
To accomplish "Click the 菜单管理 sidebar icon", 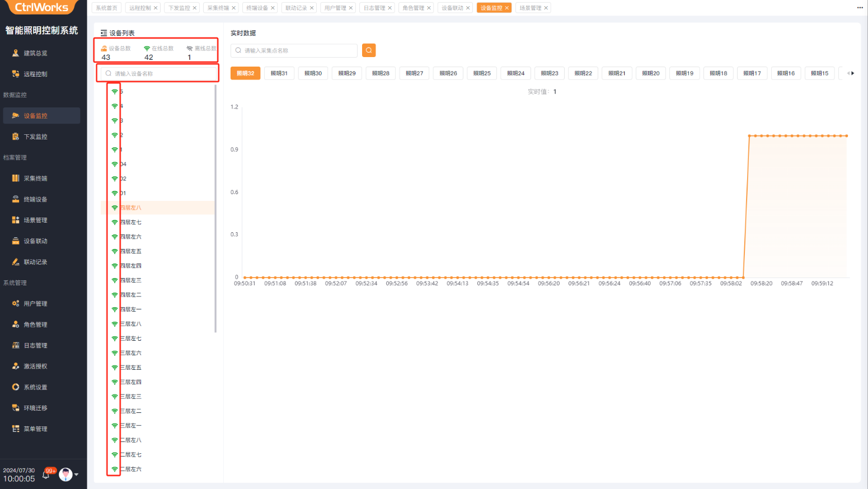I will pos(16,429).
